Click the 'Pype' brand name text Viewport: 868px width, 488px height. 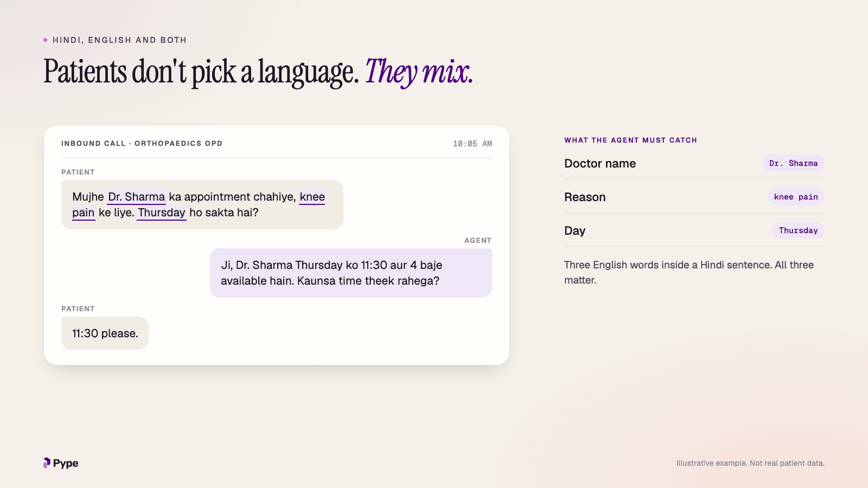click(x=66, y=463)
